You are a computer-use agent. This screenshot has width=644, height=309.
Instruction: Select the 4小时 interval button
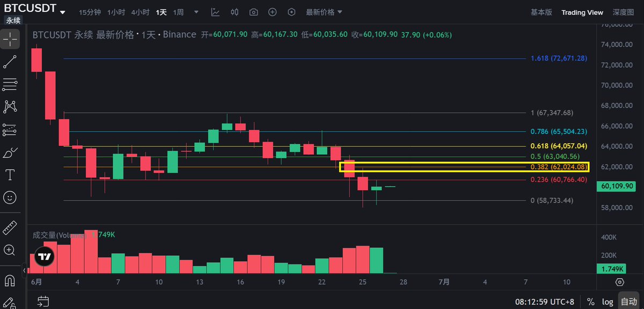[140, 12]
